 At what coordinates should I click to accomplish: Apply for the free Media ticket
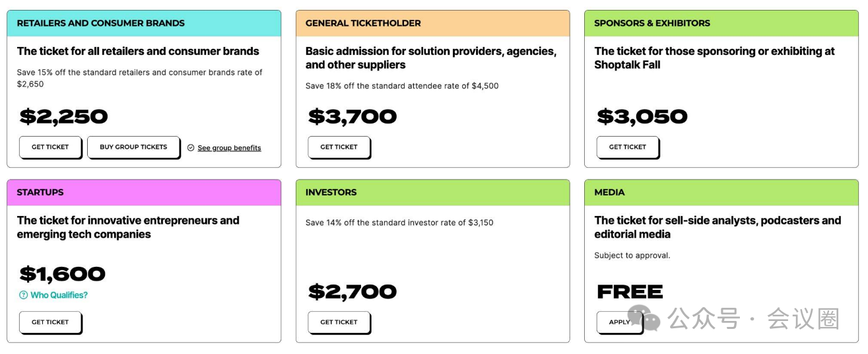[x=619, y=322]
